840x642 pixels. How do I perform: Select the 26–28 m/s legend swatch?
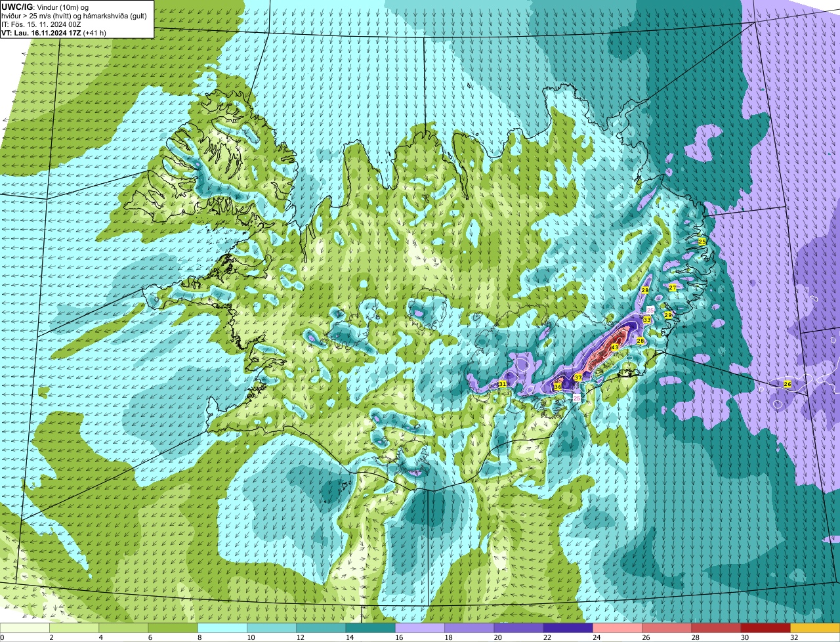(667, 628)
